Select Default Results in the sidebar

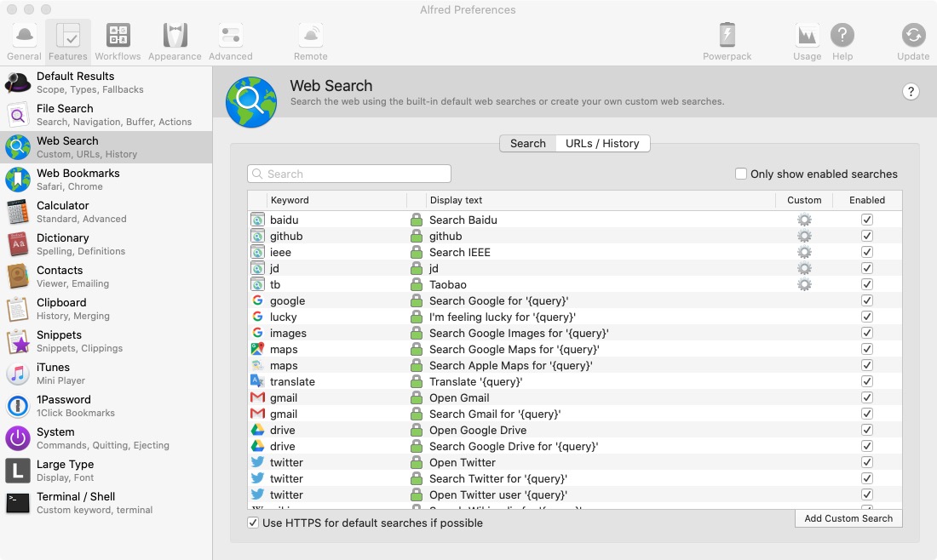(106, 83)
